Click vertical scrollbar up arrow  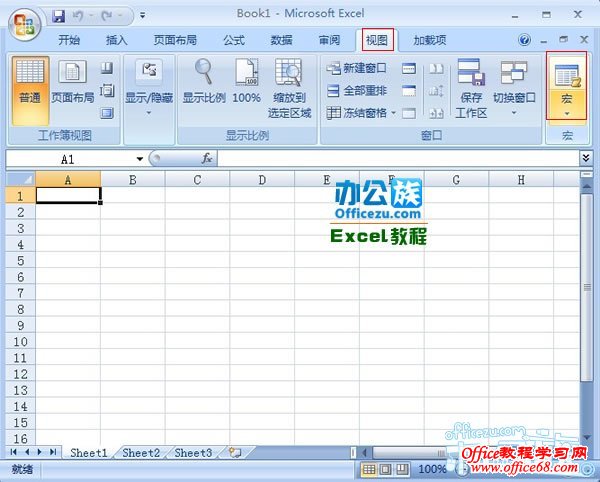pyautogui.click(x=586, y=186)
